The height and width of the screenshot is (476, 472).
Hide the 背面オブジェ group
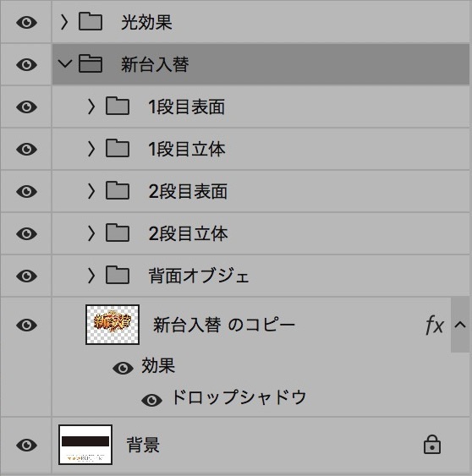(26, 276)
